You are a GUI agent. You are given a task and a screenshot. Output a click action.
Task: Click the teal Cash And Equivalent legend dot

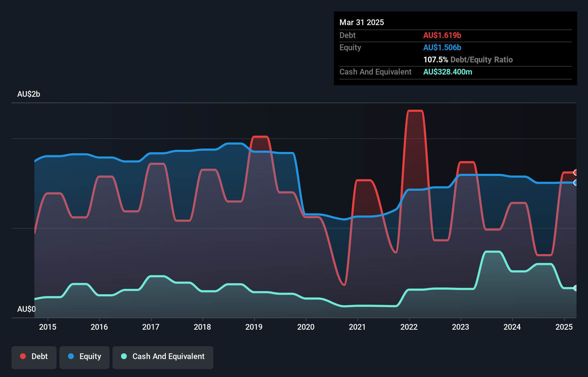(123, 356)
